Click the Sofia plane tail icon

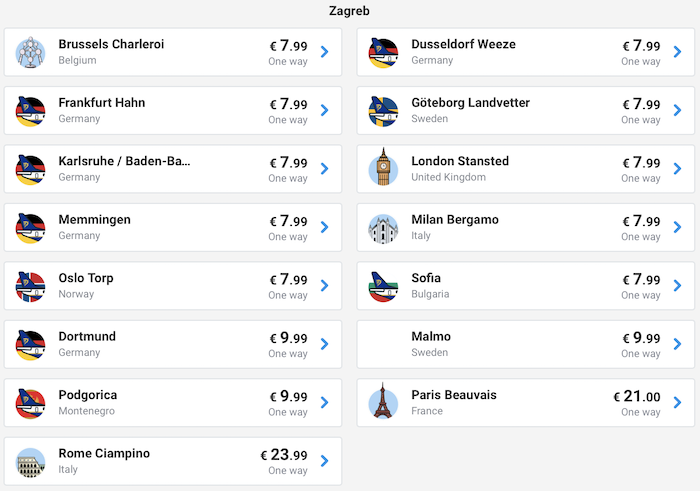(x=384, y=286)
